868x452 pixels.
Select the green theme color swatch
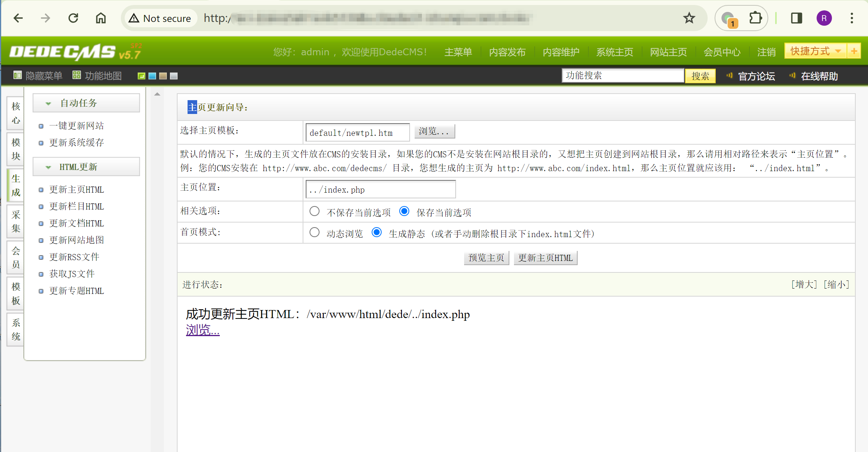click(141, 76)
